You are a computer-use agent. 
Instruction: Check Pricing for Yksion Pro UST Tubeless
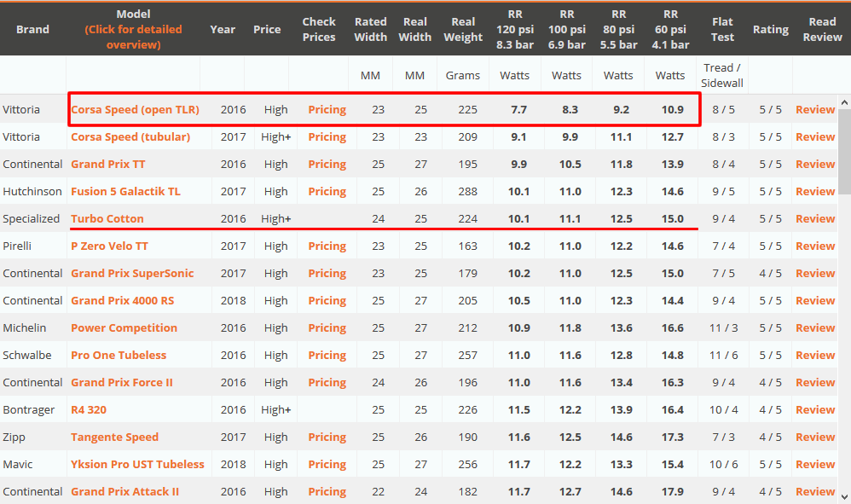point(327,465)
